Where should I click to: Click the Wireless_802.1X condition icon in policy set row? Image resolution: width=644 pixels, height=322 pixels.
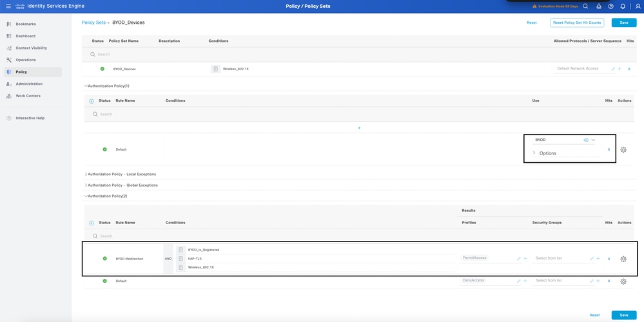(x=215, y=69)
